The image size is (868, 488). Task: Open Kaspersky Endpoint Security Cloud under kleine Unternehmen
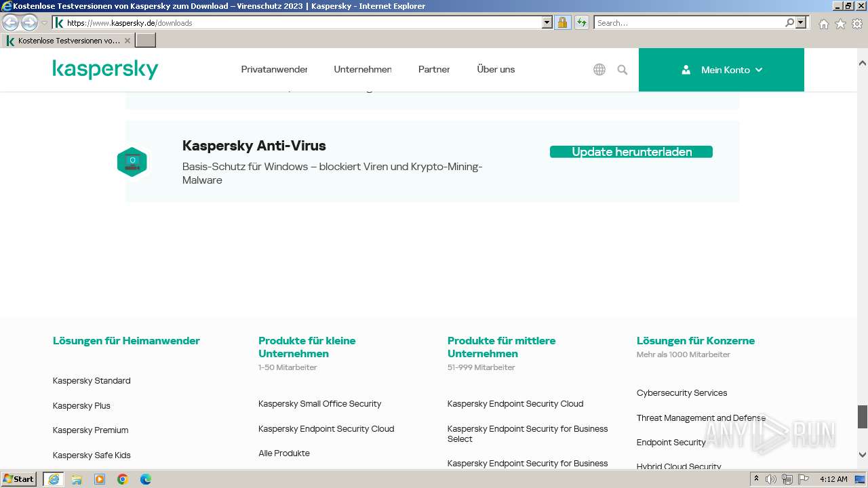pos(326,429)
